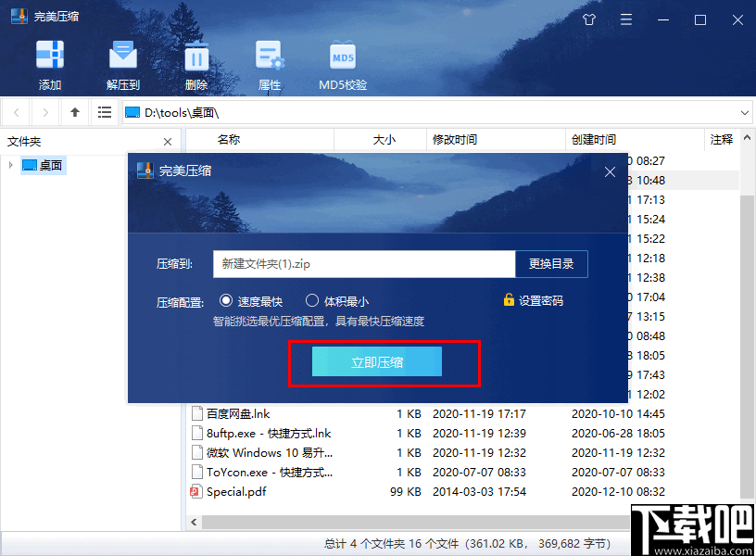Viewport: 756px width, 556px height.
Task: Click the 设置密码 lock icon
Action: 509,300
